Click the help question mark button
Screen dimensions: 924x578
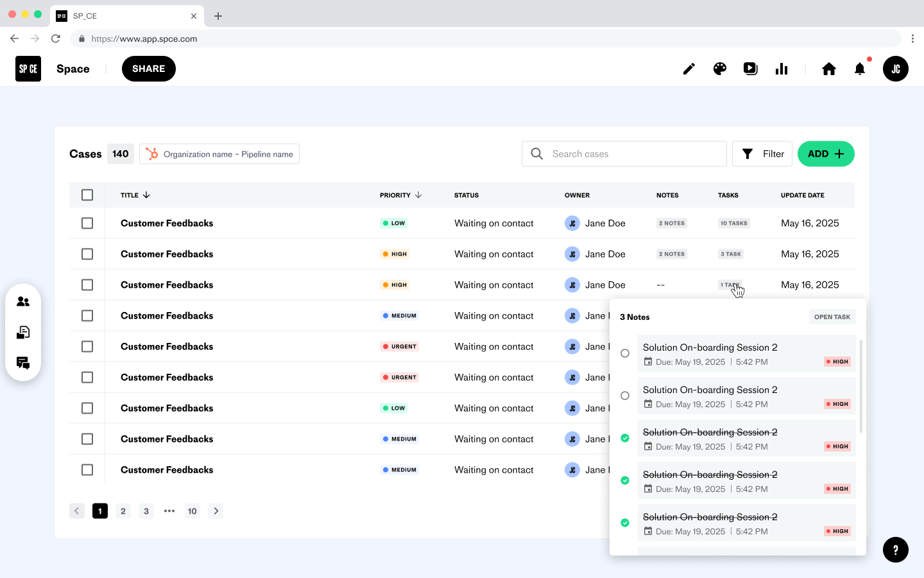coord(895,550)
